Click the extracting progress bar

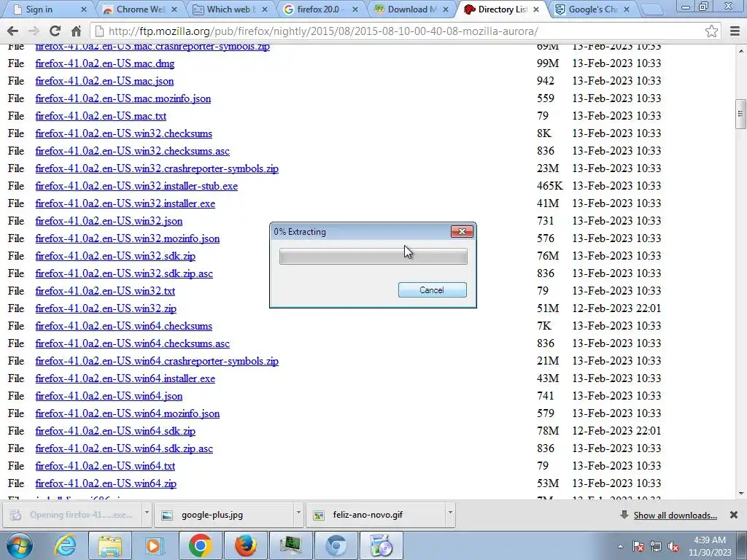373,256
